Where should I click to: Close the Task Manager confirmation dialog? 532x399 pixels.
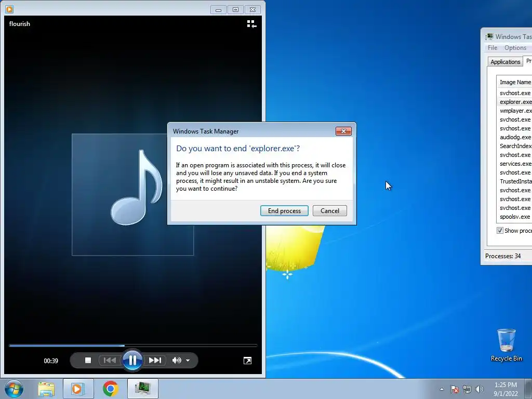(343, 131)
